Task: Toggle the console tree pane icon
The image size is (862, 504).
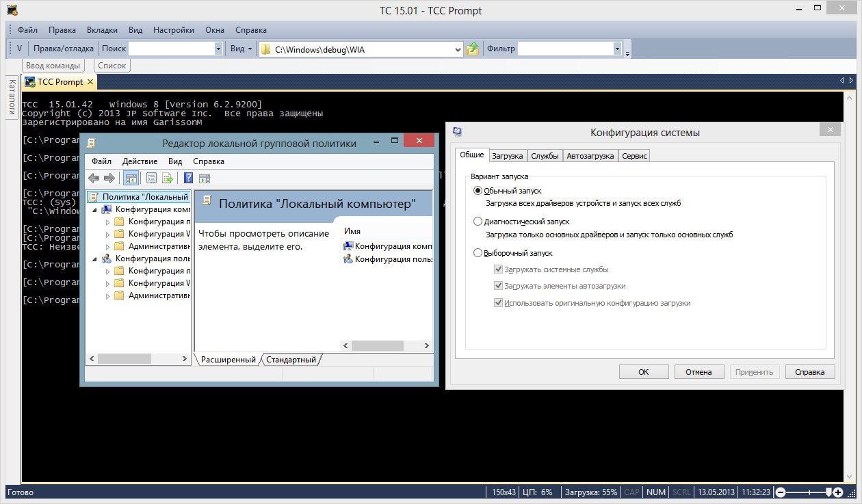Action: (131, 178)
